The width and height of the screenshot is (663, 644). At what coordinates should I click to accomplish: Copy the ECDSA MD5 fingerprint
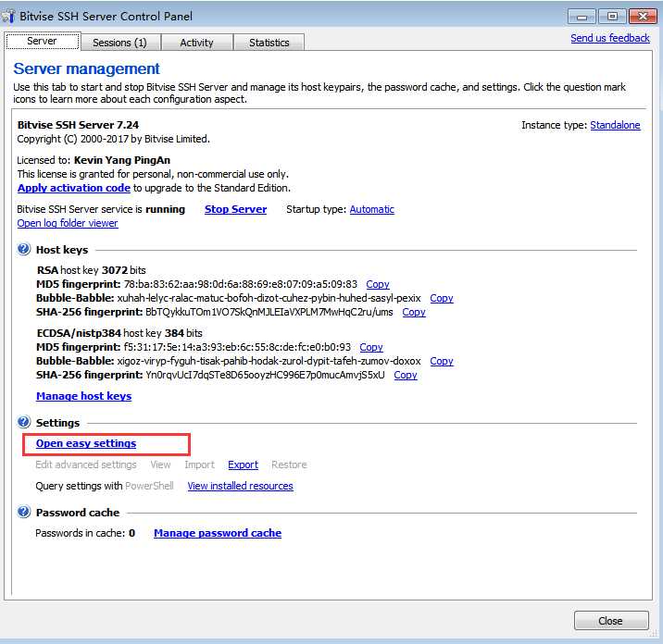coord(370,347)
